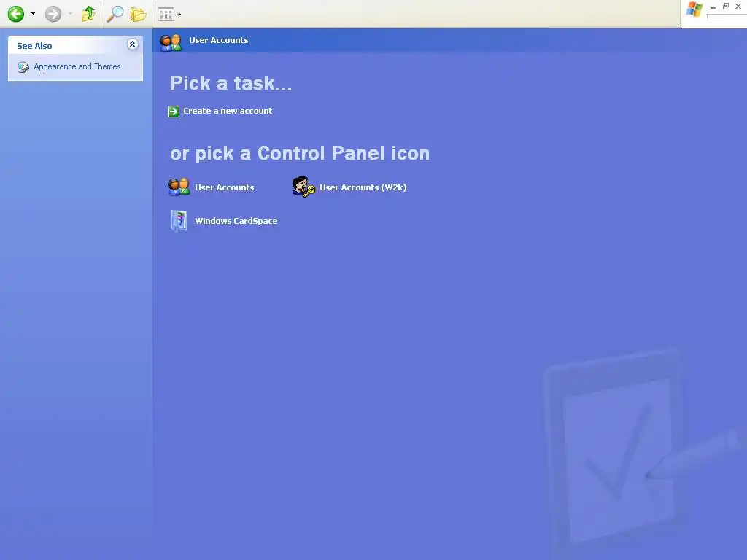
Task: Collapse the See Also panel
Action: pos(133,44)
